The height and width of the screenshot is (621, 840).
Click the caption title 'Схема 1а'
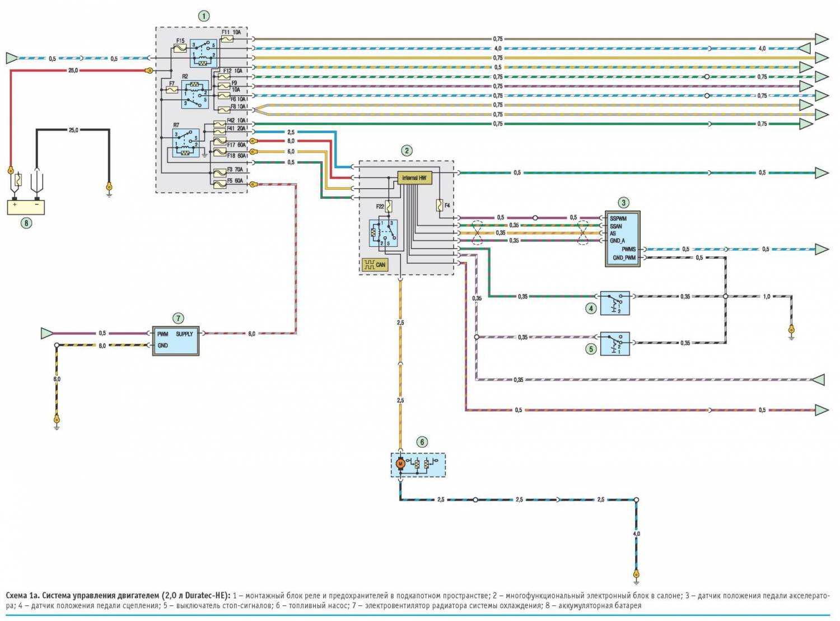coord(22,595)
